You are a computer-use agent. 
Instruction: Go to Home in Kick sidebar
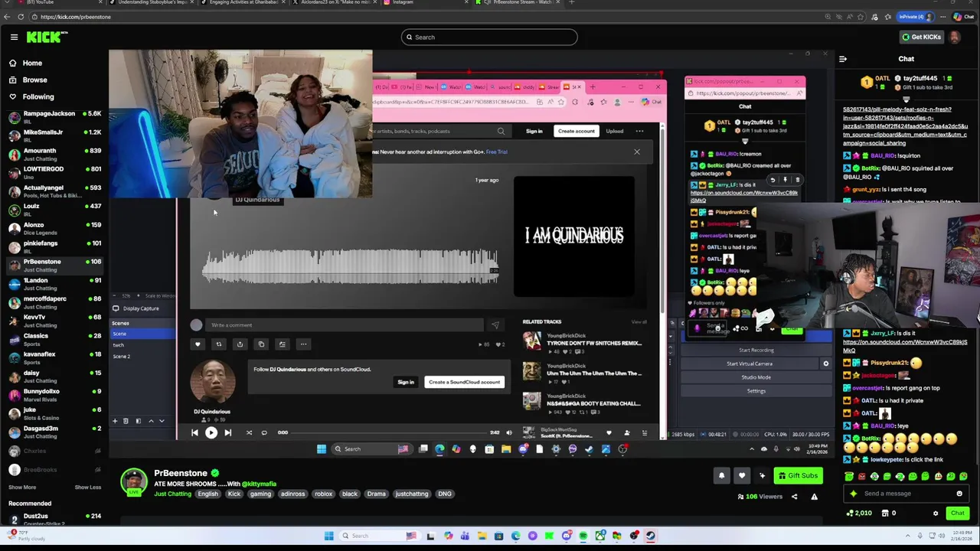(32, 63)
